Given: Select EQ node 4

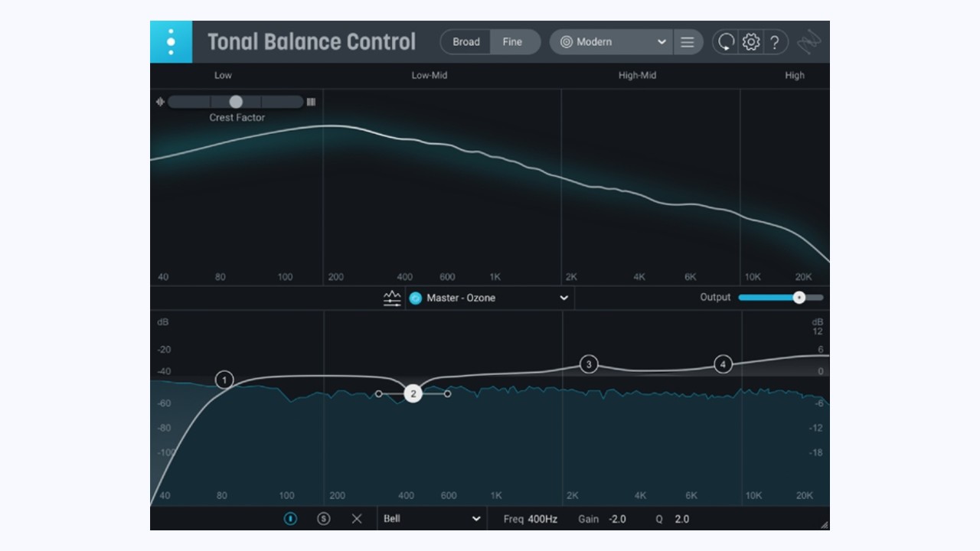Looking at the screenshot, I should (723, 364).
